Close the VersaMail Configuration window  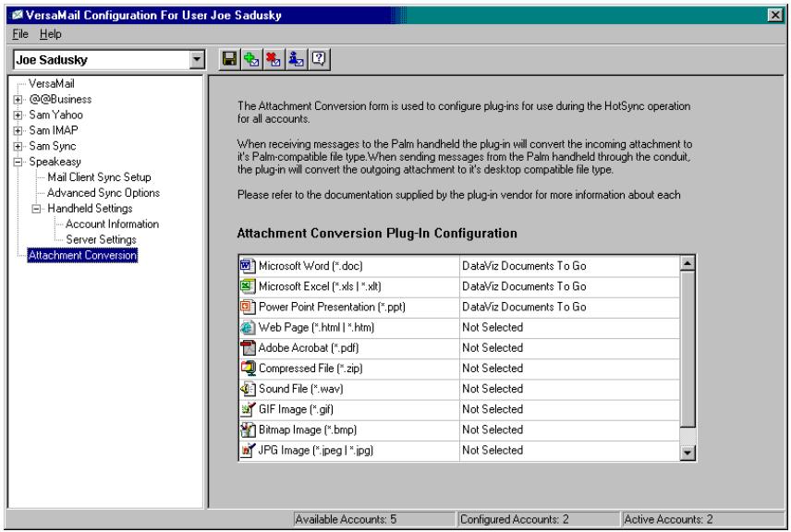(x=775, y=15)
